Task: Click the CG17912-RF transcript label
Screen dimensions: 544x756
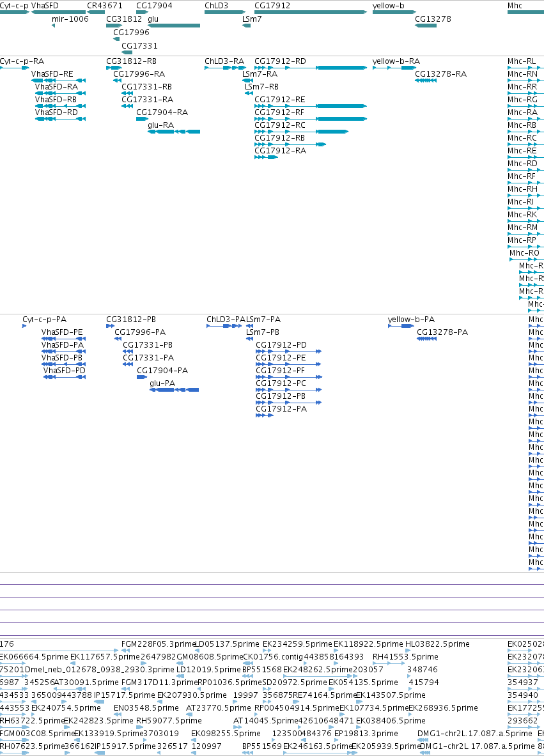Action: (279, 112)
